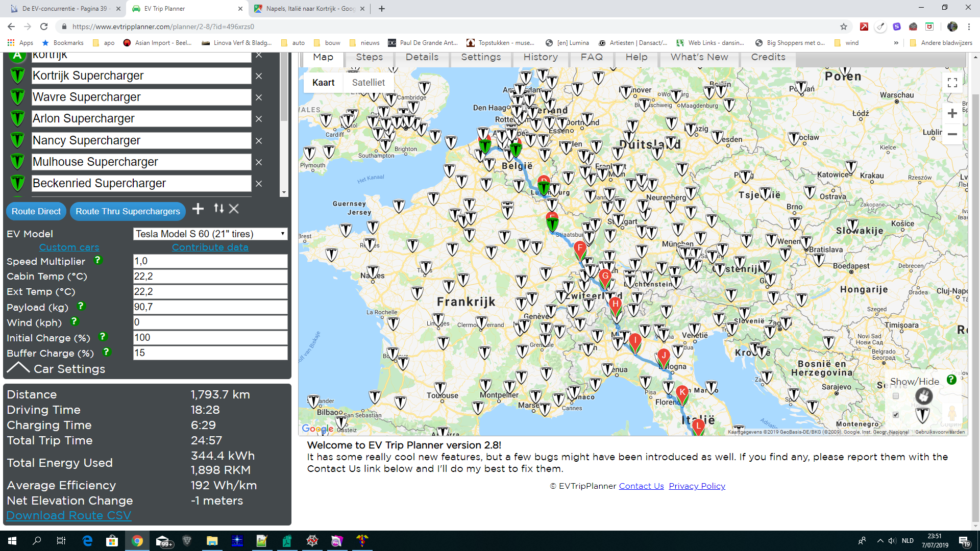980x551 pixels.
Task: Switch map to Satelliet view
Action: pyautogui.click(x=368, y=83)
